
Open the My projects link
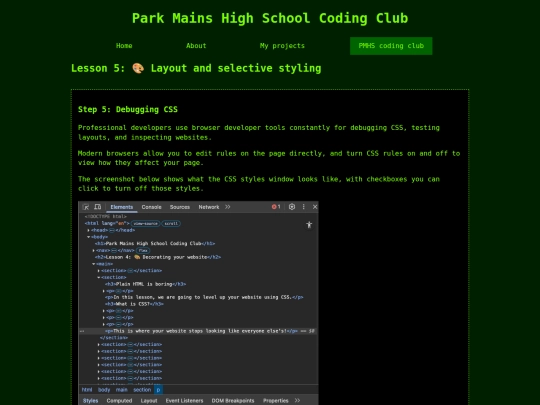pos(282,46)
